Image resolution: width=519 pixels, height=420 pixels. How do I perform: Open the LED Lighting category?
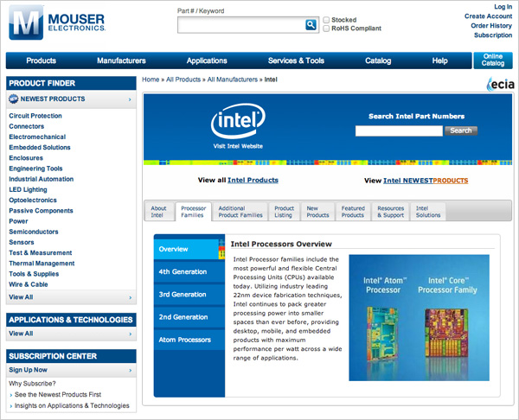point(29,189)
